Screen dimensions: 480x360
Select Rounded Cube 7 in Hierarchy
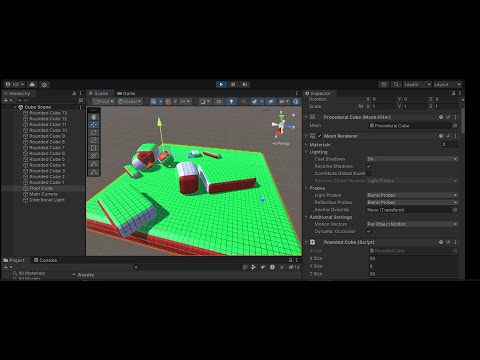point(47,148)
